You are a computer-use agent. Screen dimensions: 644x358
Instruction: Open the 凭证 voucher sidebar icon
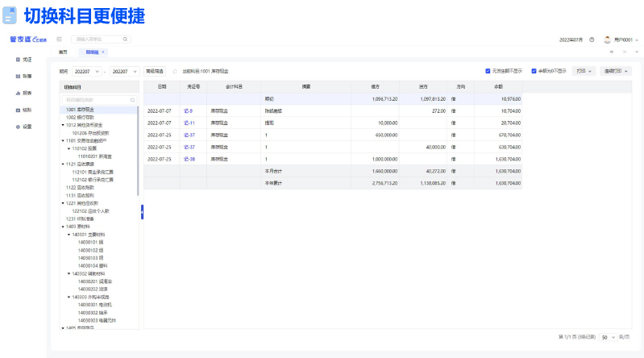(x=18, y=59)
